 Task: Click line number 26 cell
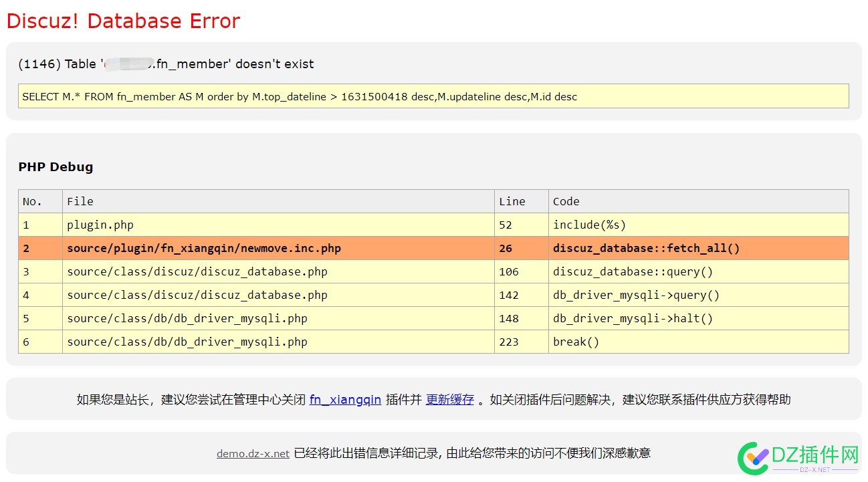pyautogui.click(x=522, y=248)
